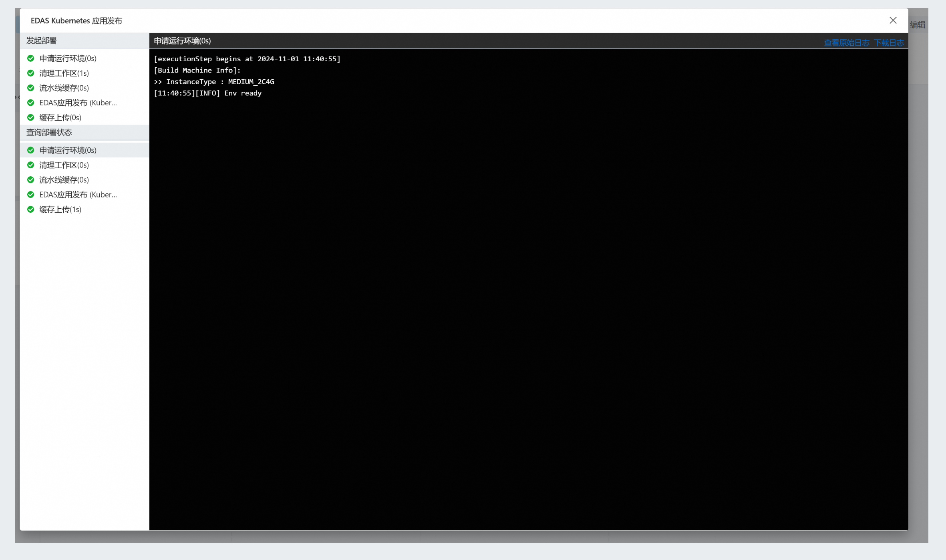Click log line 'executionStep begins at 2024-11-01 11:40:55'
The width and height of the screenshot is (946, 560).
click(x=247, y=59)
